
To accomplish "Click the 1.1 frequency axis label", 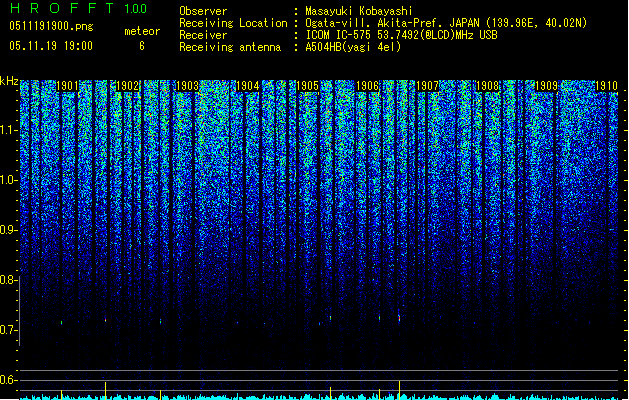I will pyautogui.click(x=9, y=130).
